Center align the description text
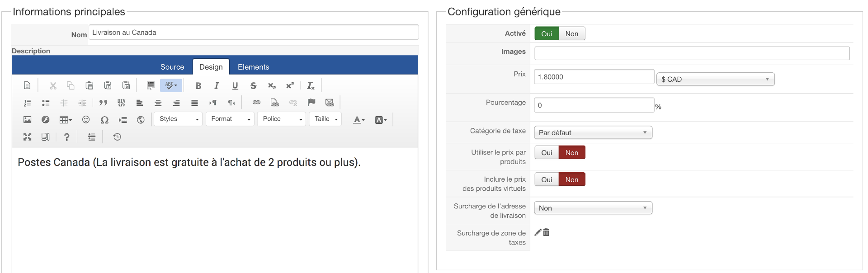The image size is (868, 273). [158, 103]
